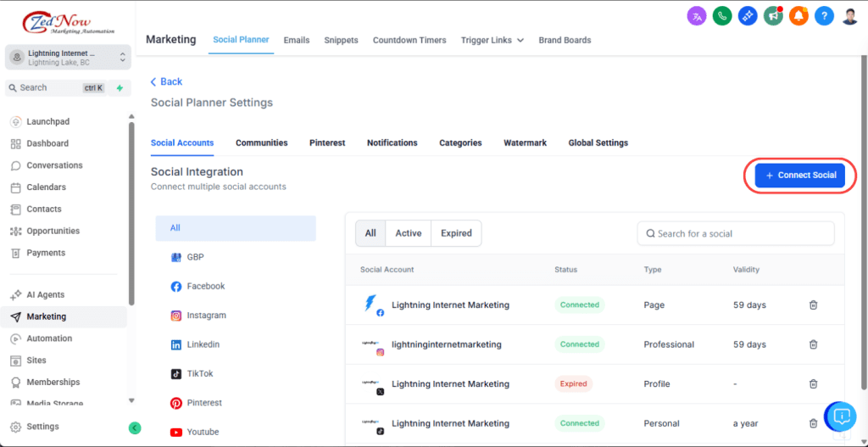Open the Emails tab

[x=296, y=40]
